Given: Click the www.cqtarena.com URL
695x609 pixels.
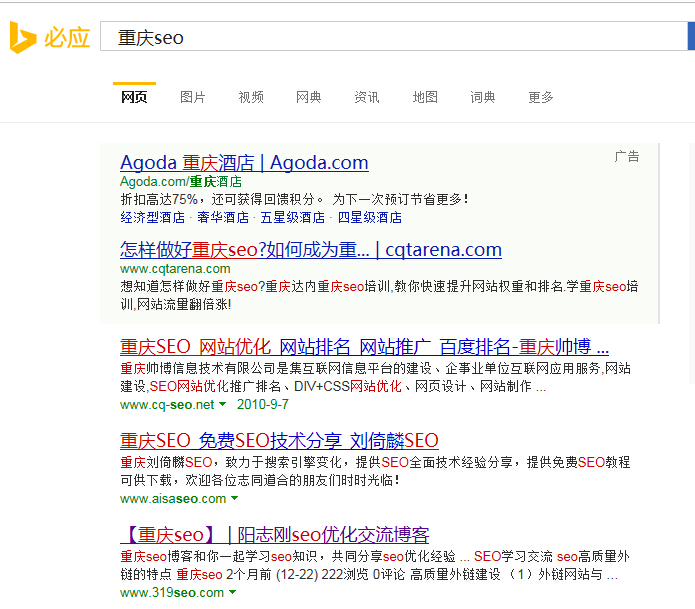Looking at the screenshot, I should pyautogui.click(x=175, y=269).
